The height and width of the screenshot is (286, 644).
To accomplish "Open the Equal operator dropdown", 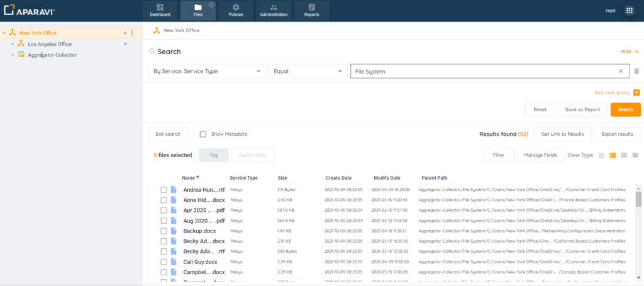I will pyautogui.click(x=307, y=72).
